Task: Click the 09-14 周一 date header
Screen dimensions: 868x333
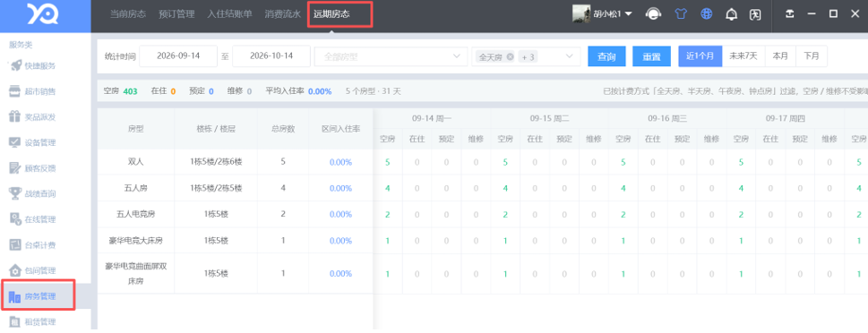Action: pyautogui.click(x=432, y=118)
